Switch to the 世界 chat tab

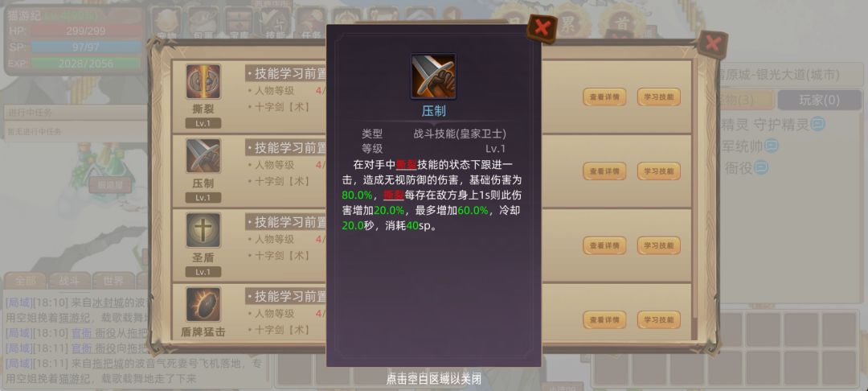[x=113, y=281]
